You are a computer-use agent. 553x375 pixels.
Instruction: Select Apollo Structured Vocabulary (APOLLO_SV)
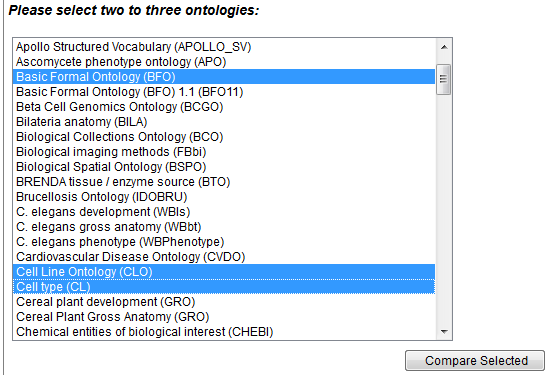224,47
